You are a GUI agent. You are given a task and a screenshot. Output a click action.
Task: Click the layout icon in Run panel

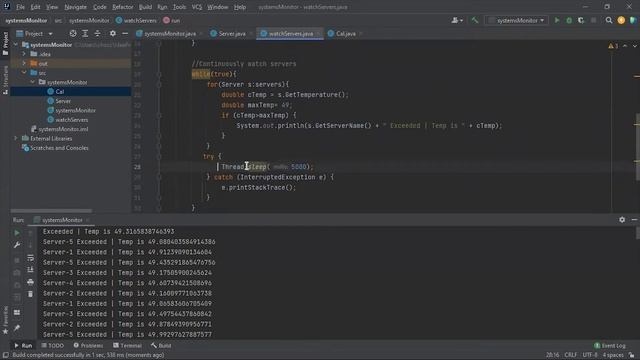pyautogui.click(x=17, y=312)
